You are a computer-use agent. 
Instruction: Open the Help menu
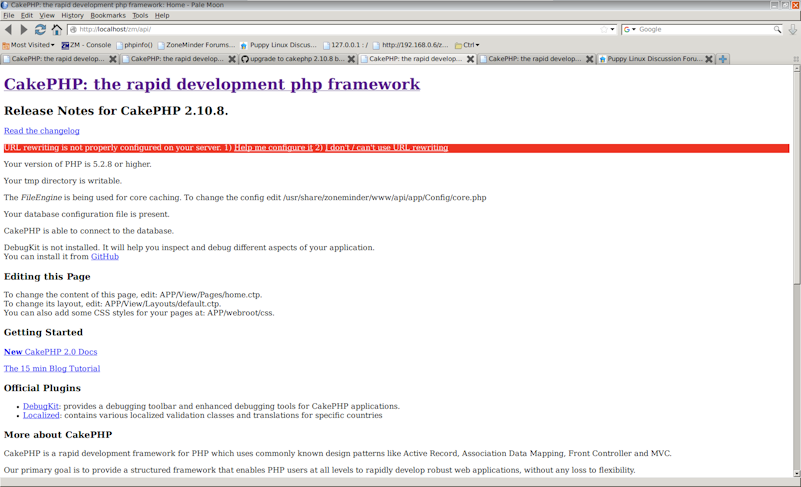click(x=162, y=15)
